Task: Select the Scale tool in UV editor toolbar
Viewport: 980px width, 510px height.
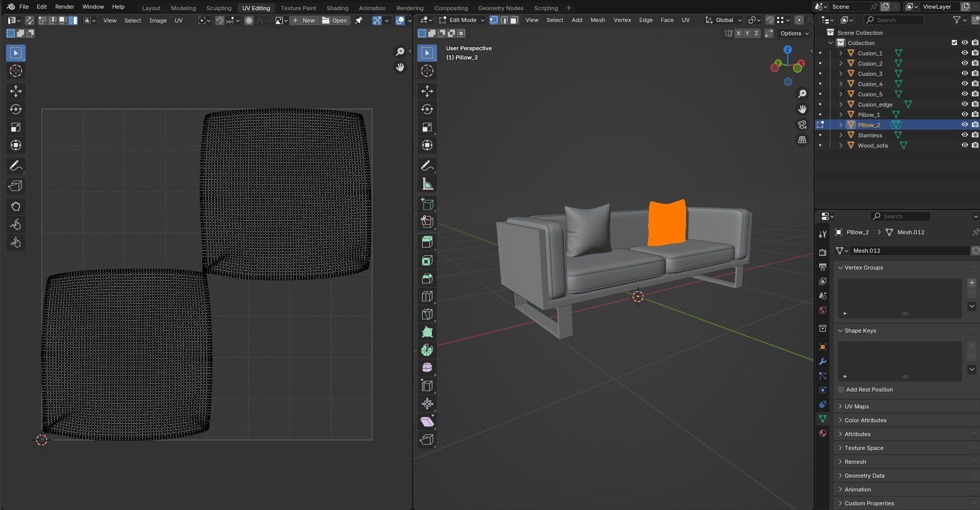Action: [16, 127]
